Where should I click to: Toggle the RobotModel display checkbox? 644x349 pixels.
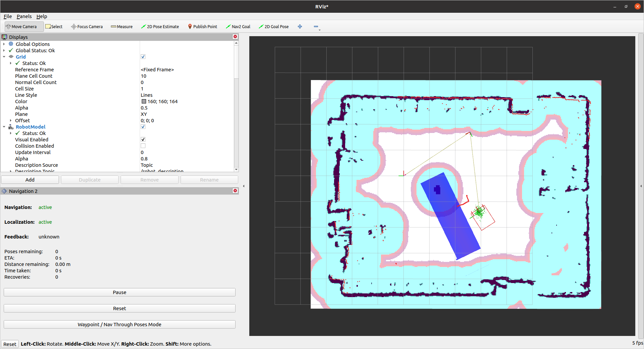[143, 127]
